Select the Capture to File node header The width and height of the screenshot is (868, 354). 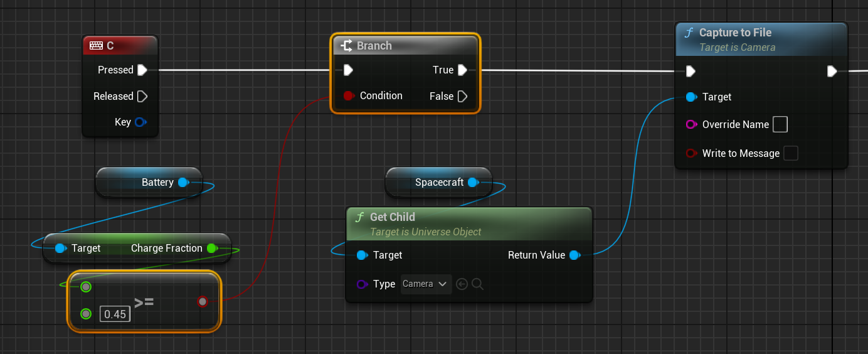point(761,38)
